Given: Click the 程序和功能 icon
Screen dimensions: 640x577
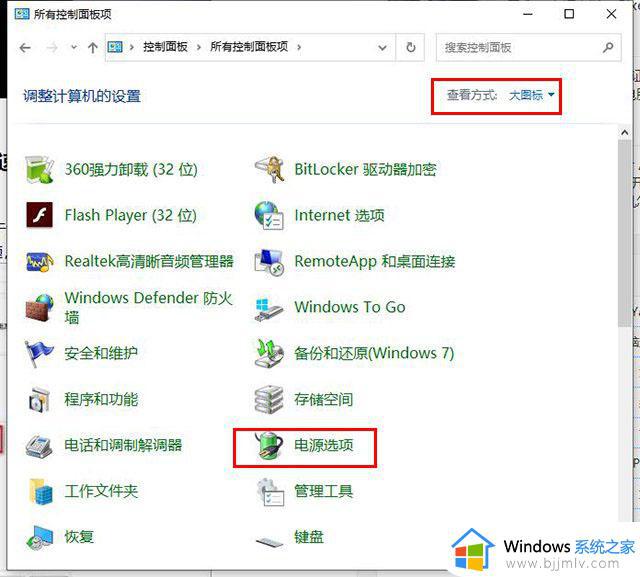Looking at the screenshot, I should click(x=39, y=399).
